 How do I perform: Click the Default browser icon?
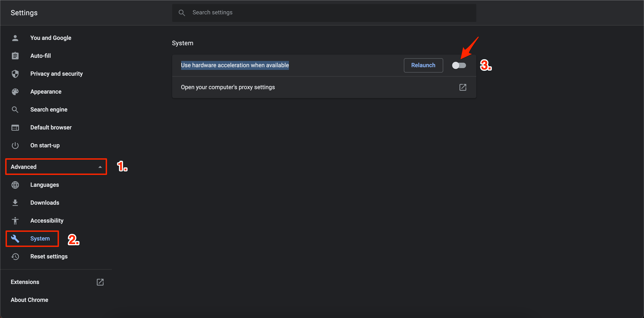pyautogui.click(x=15, y=127)
